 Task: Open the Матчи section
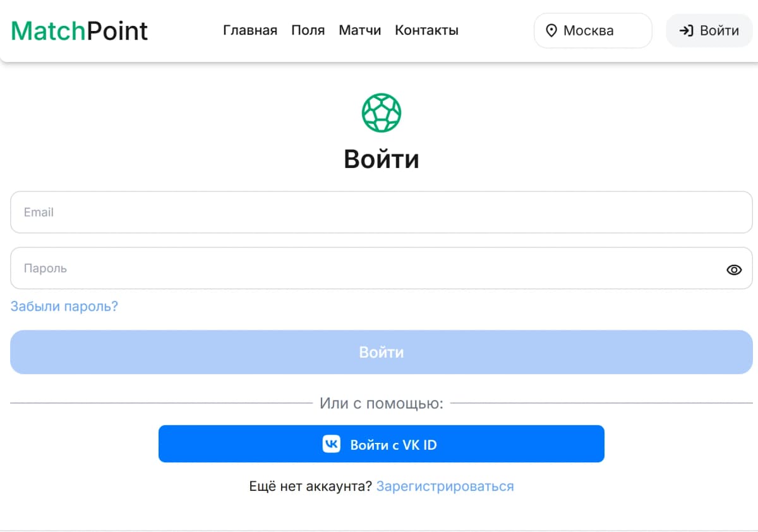[x=359, y=30]
